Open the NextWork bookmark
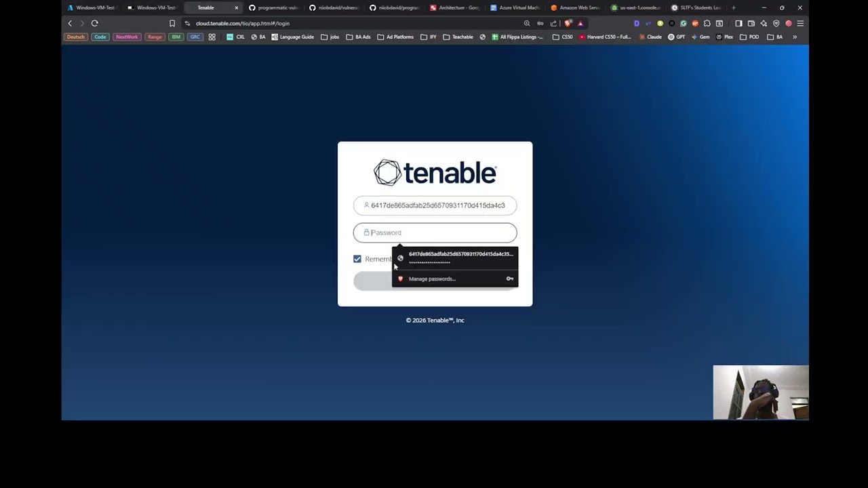The width and height of the screenshot is (868, 488). pyautogui.click(x=126, y=37)
